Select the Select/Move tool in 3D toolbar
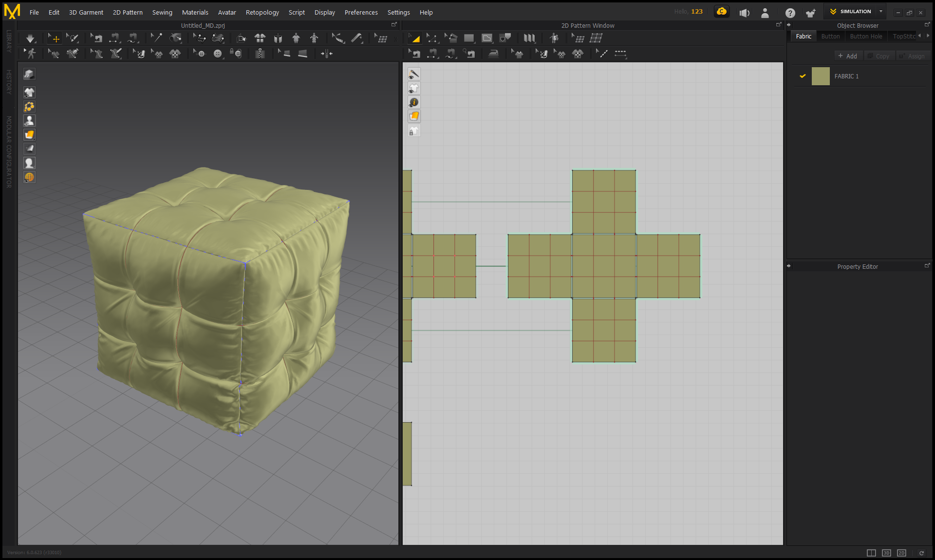 [x=54, y=38]
